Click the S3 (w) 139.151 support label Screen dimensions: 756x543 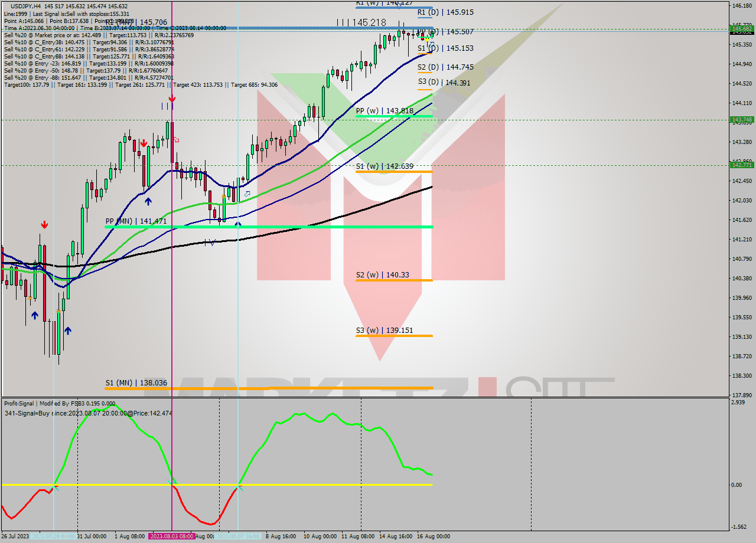point(386,330)
